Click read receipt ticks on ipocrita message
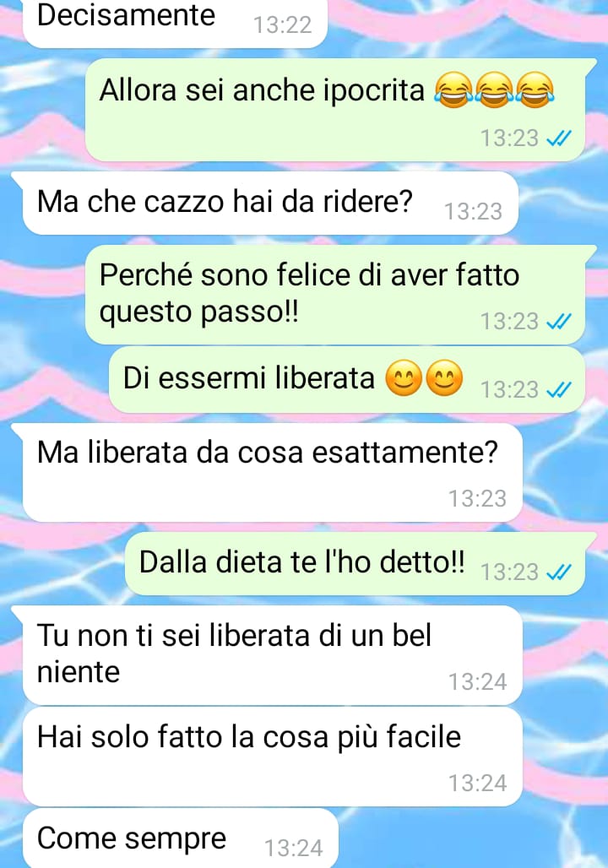608x868 pixels. click(x=559, y=138)
